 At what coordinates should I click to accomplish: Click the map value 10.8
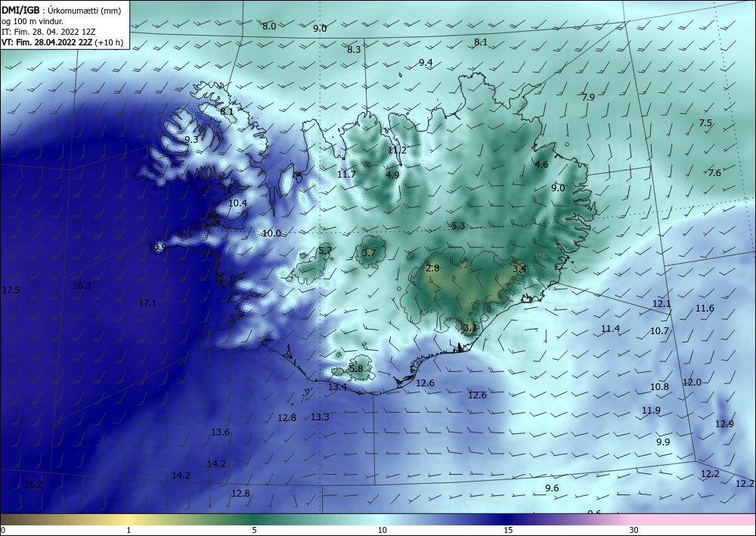click(659, 386)
